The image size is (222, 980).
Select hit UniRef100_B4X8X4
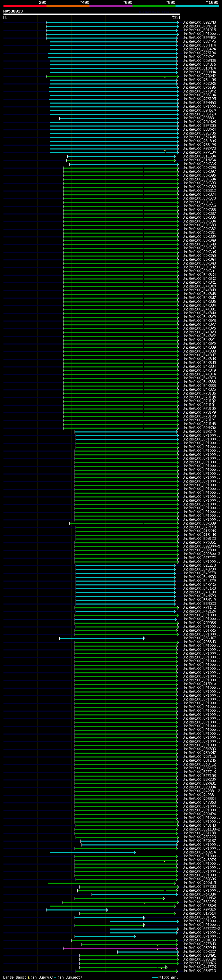[x=199, y=275]
